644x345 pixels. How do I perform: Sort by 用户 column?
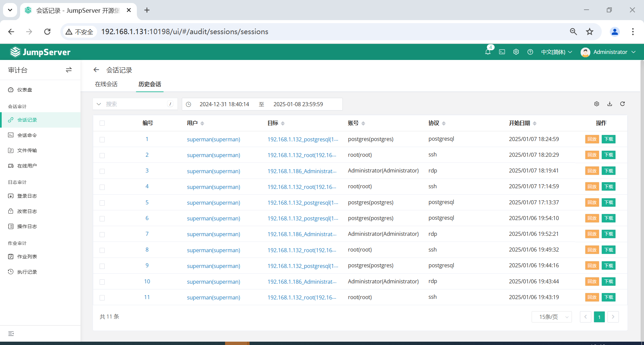202,123
